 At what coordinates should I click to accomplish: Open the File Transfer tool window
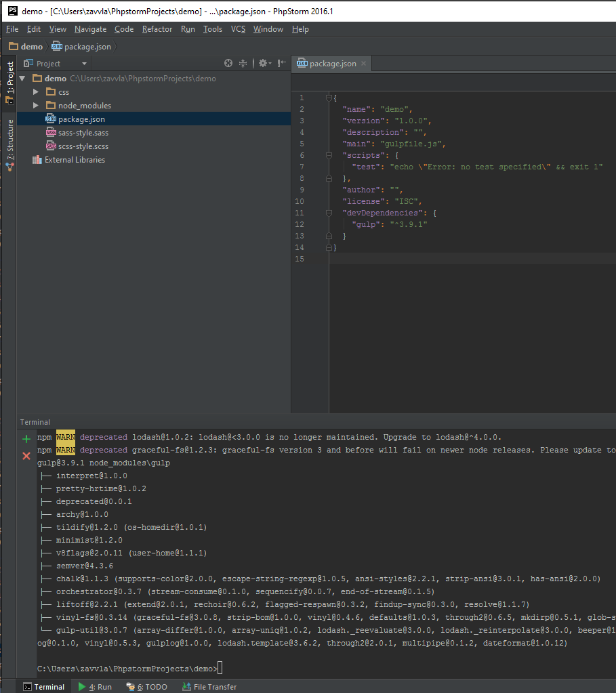[209, 686]
